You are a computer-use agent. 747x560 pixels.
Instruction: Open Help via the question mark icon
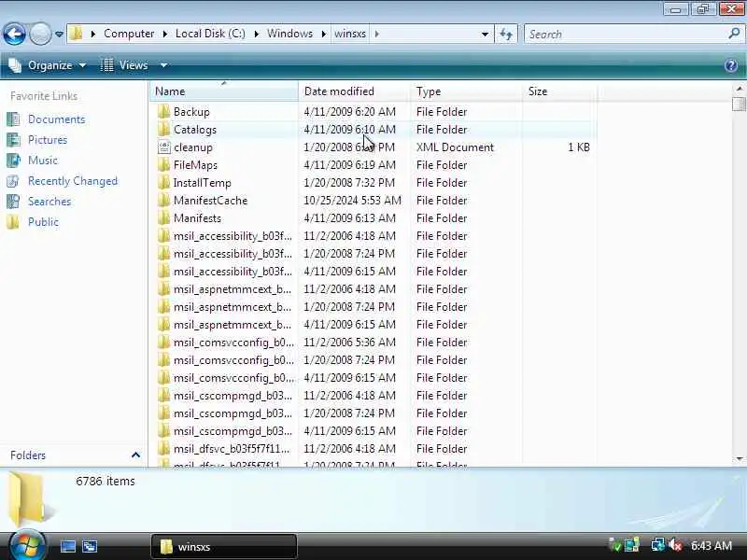[x=731, y=65]
